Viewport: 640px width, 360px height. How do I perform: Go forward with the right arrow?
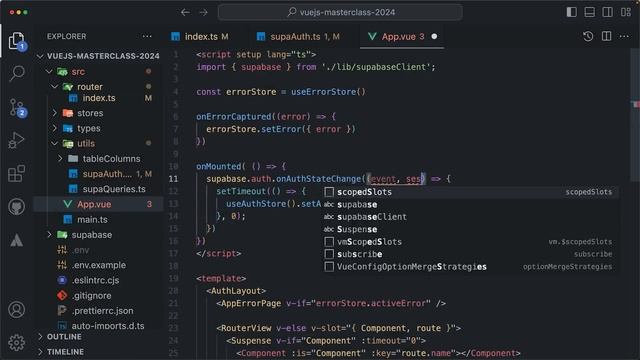click(203, 12)
